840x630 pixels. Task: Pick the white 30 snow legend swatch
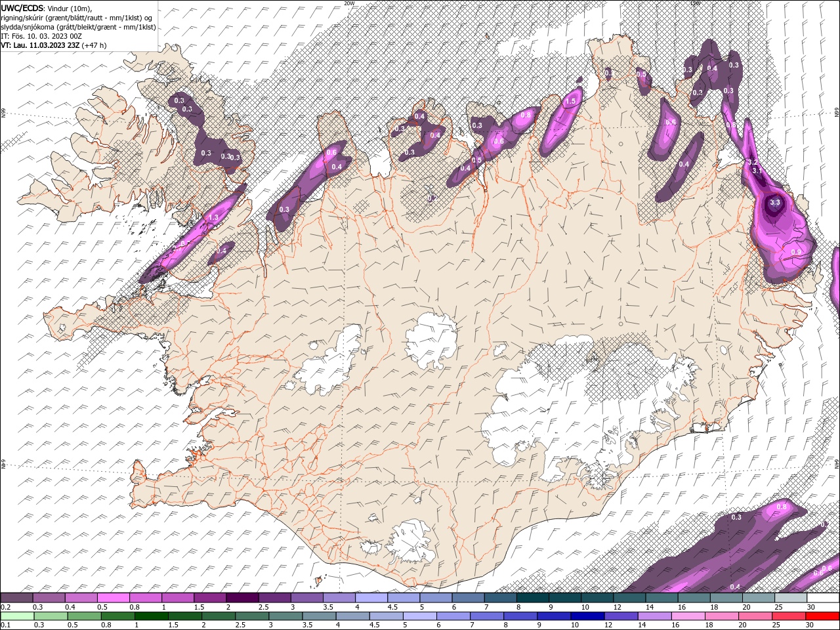823,598
